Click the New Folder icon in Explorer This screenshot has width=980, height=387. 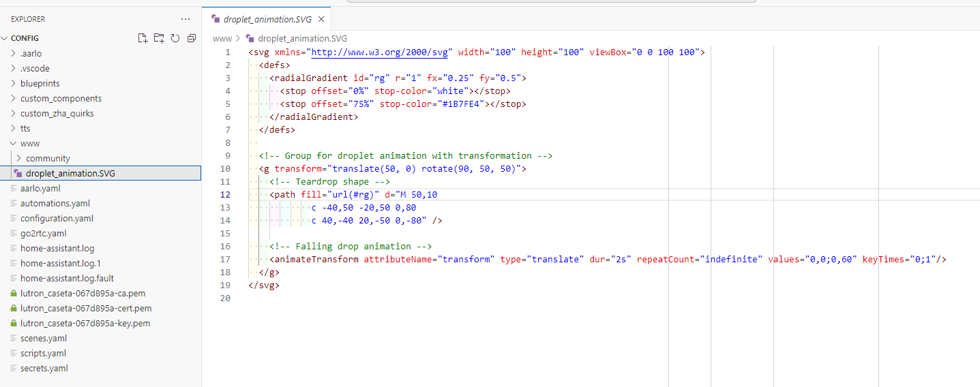click(159, 38)
